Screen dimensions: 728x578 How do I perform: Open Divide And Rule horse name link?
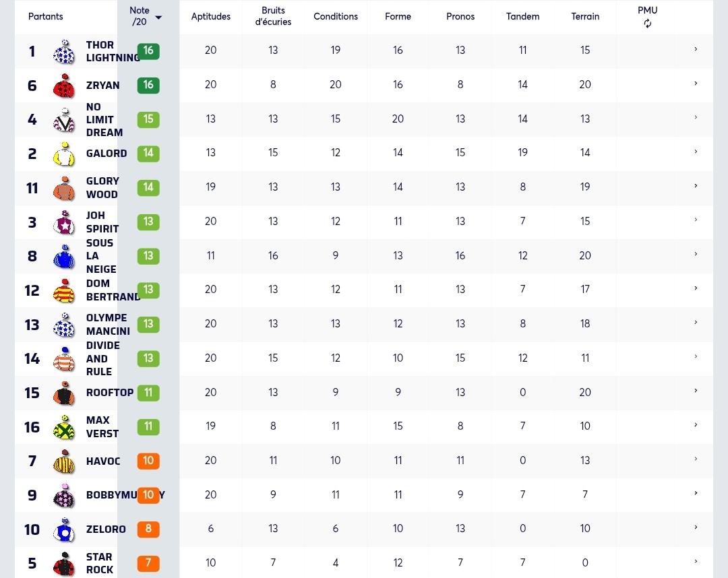tap(103, 358)
